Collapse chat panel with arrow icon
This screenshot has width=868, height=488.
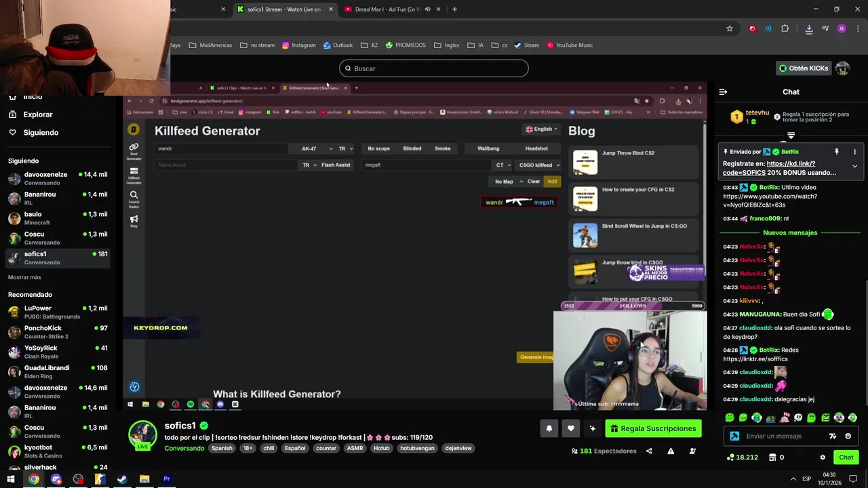point(723,91)
